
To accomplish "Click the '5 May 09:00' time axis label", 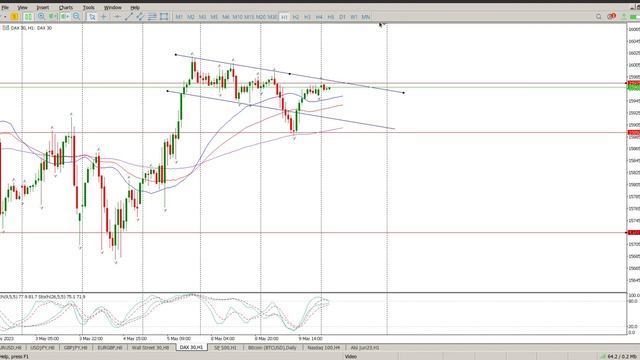I will click(179, 338).
